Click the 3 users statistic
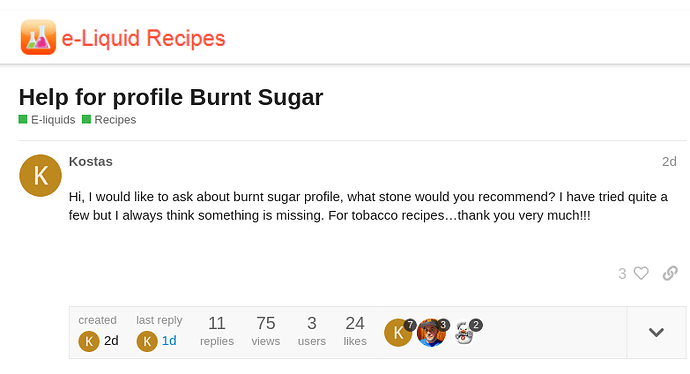This screenshot has height=374, width=690. click(x=312, y=330)
